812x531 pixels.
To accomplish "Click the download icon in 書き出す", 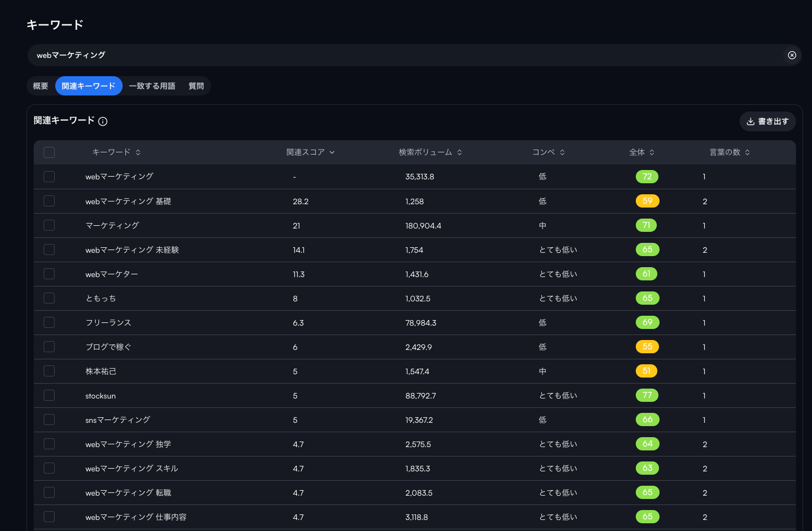I will (x=751, y=121).
